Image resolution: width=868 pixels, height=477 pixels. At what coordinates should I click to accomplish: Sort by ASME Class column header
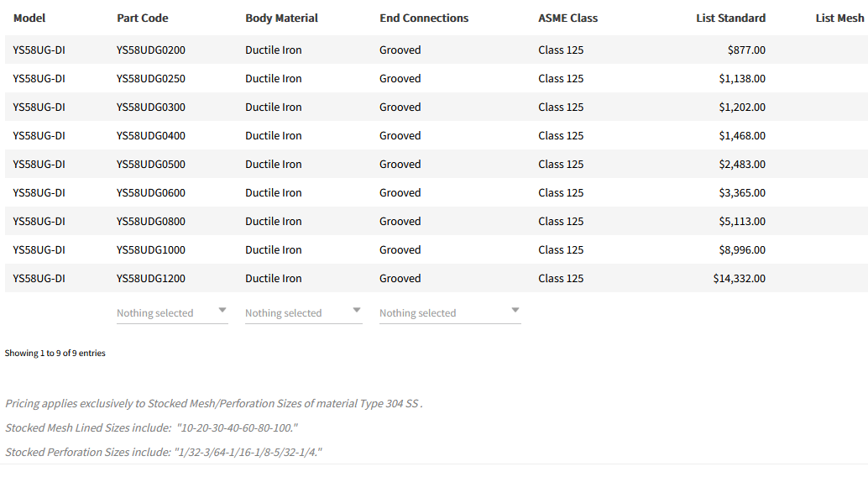(568, 18)
